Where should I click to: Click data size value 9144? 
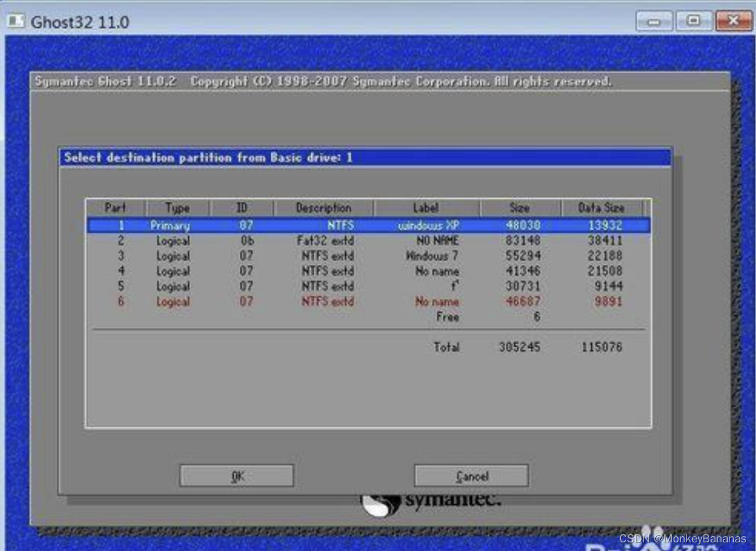point(609,286)
